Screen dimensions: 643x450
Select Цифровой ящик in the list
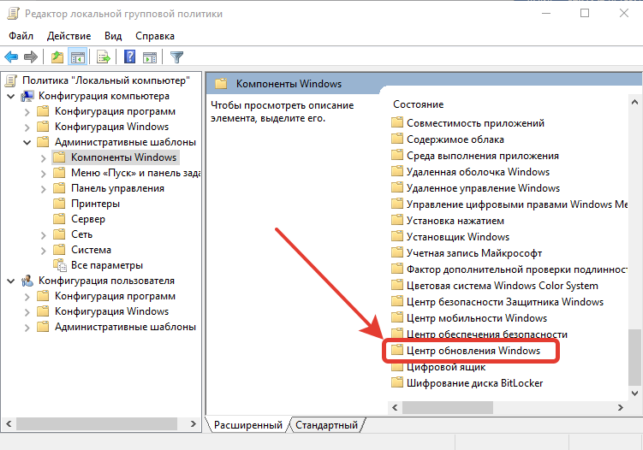[x=446, y=367]
